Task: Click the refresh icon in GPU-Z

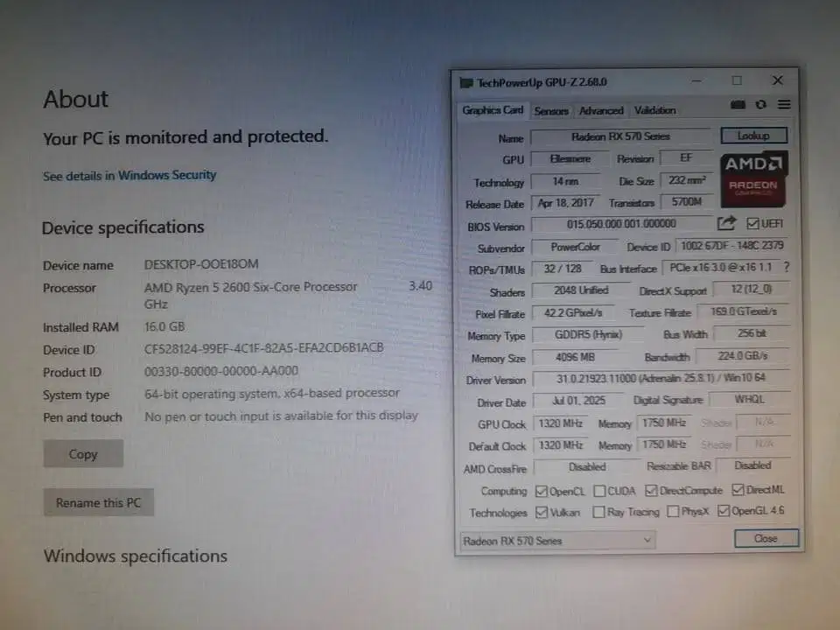Action: [760, 104]
